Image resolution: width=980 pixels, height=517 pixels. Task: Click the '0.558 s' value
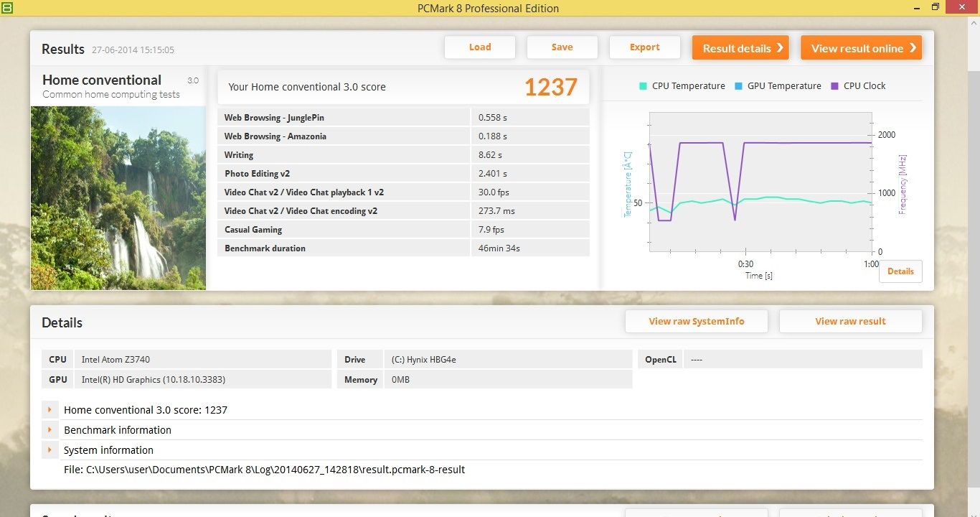click(x=493, y=118)
